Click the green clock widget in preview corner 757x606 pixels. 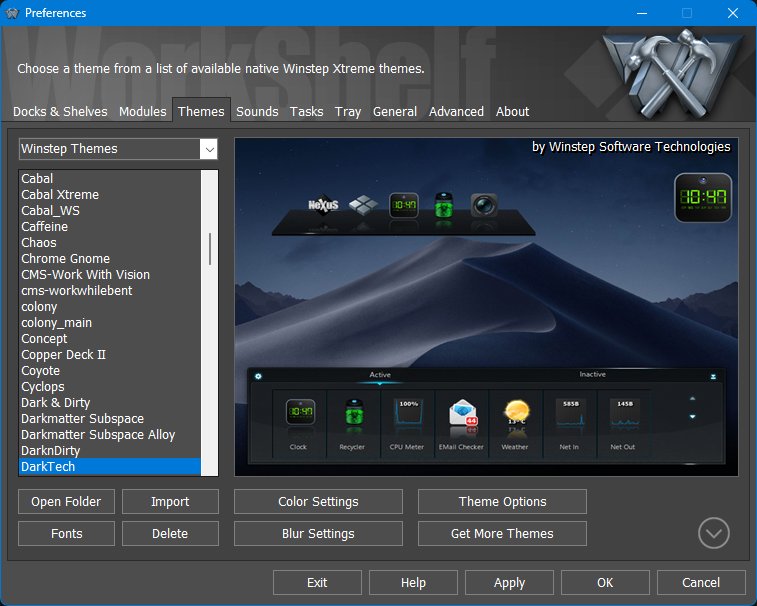coord(703,197)
